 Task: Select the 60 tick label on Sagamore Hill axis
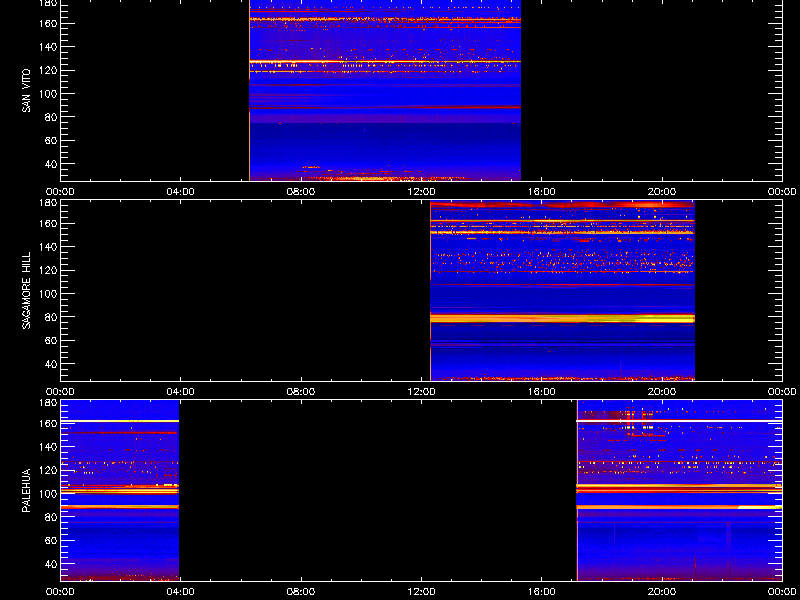(52, 341)
